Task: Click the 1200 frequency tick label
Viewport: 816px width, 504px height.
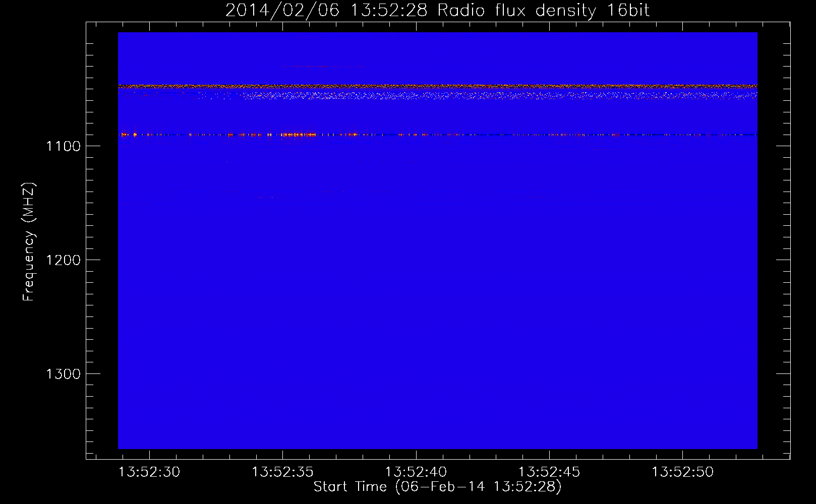Action: (64, 260)
